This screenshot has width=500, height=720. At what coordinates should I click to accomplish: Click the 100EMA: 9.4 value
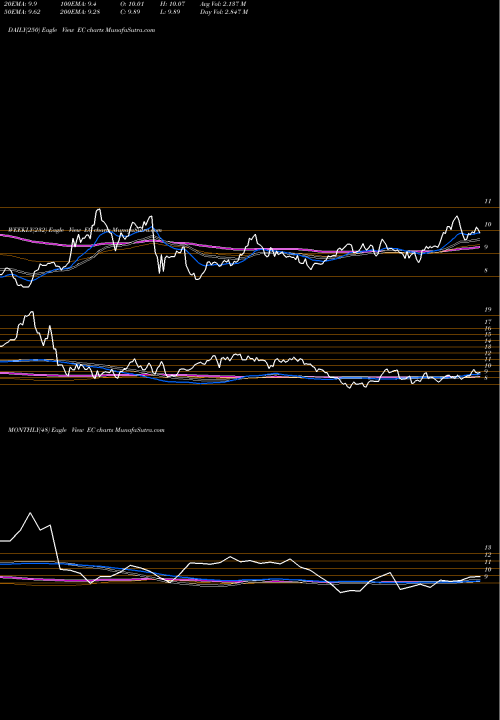click(x=79, y=4)
